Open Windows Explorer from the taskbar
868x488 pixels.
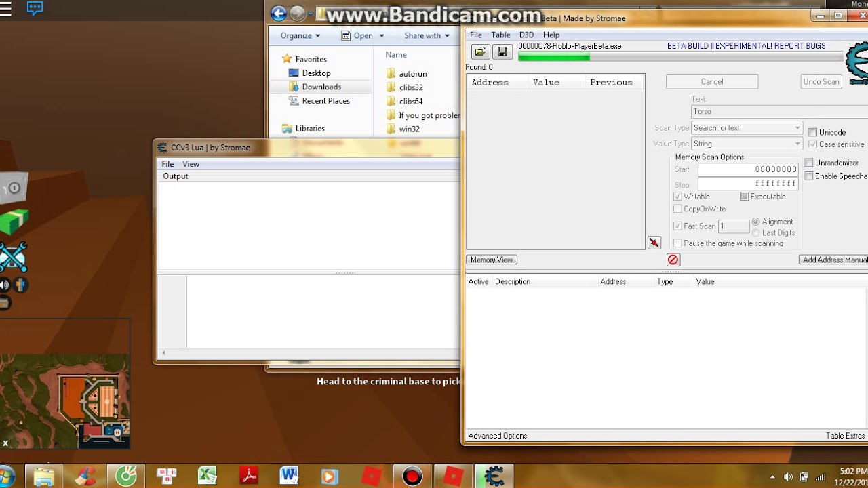tap(44, 476)
